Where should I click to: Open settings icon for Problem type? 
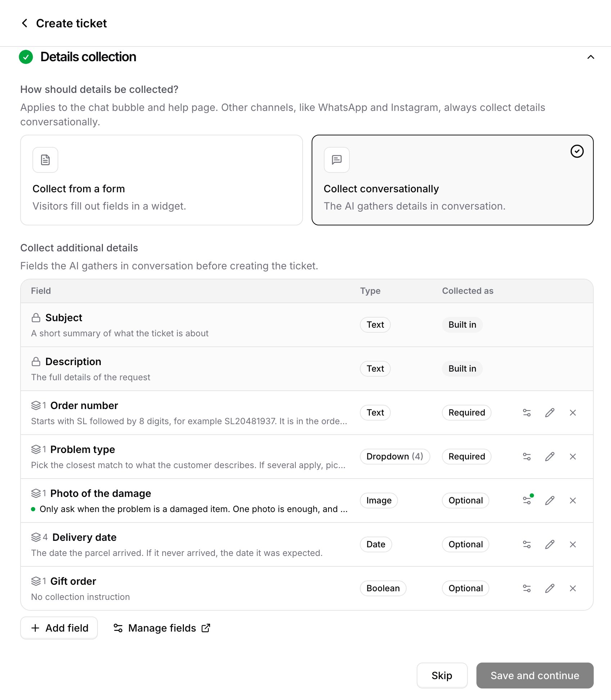[x=527, y=457]
